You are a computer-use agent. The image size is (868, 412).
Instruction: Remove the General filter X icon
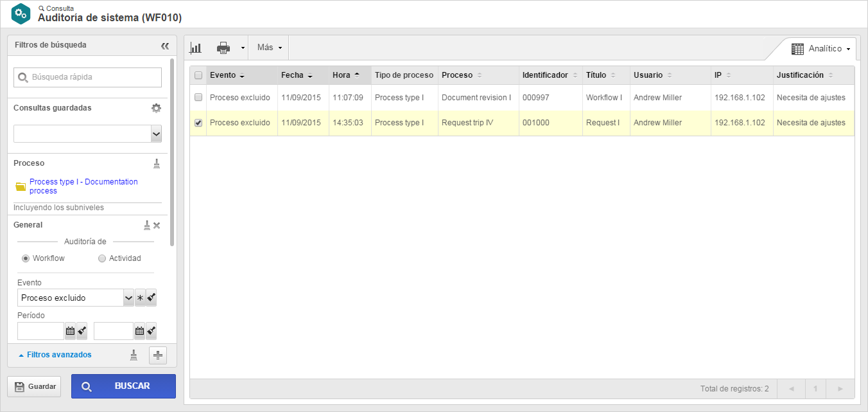click(x=157, y=226)
